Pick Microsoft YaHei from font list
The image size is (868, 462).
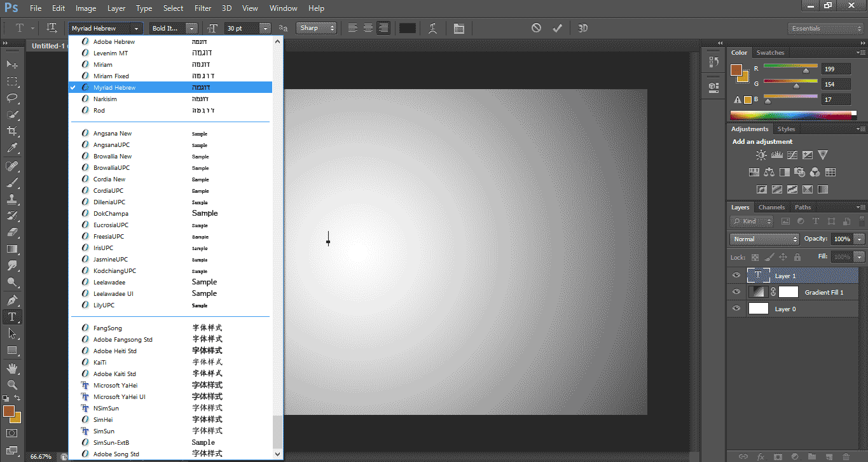coord(115,386)
